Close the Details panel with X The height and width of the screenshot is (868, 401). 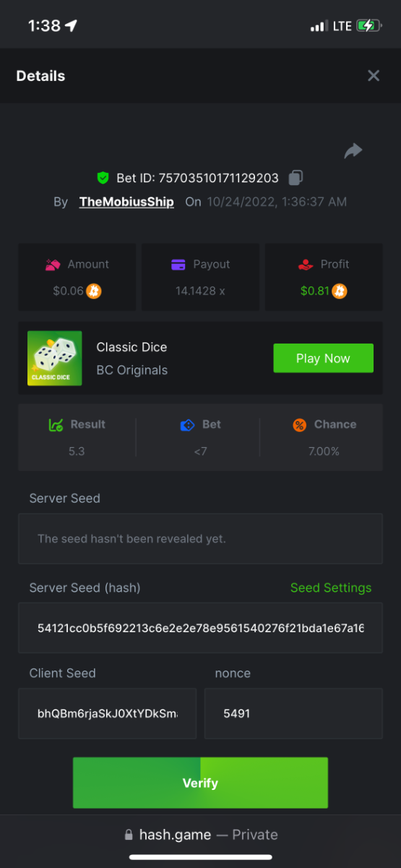(374, 76)
